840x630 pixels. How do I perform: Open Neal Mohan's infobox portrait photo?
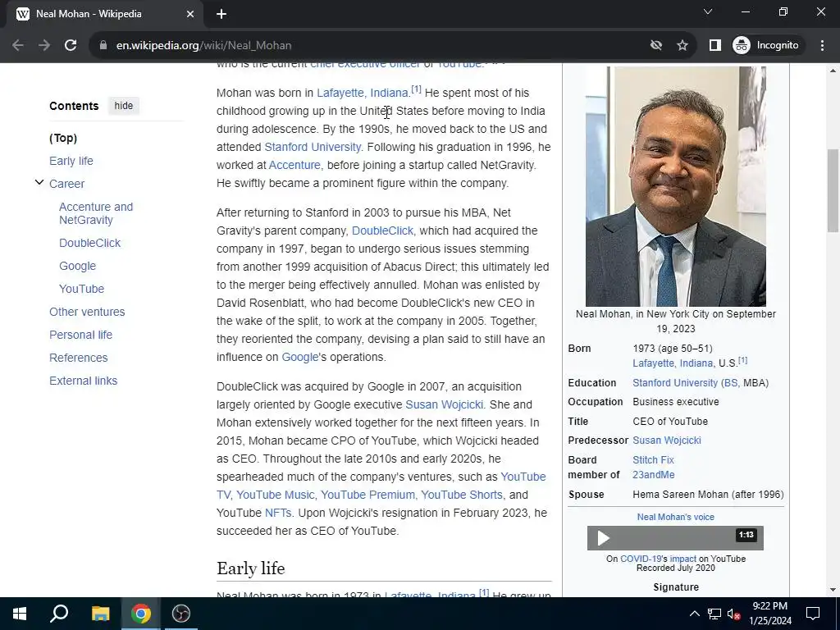pyautogui.click(x=676, y=186)
